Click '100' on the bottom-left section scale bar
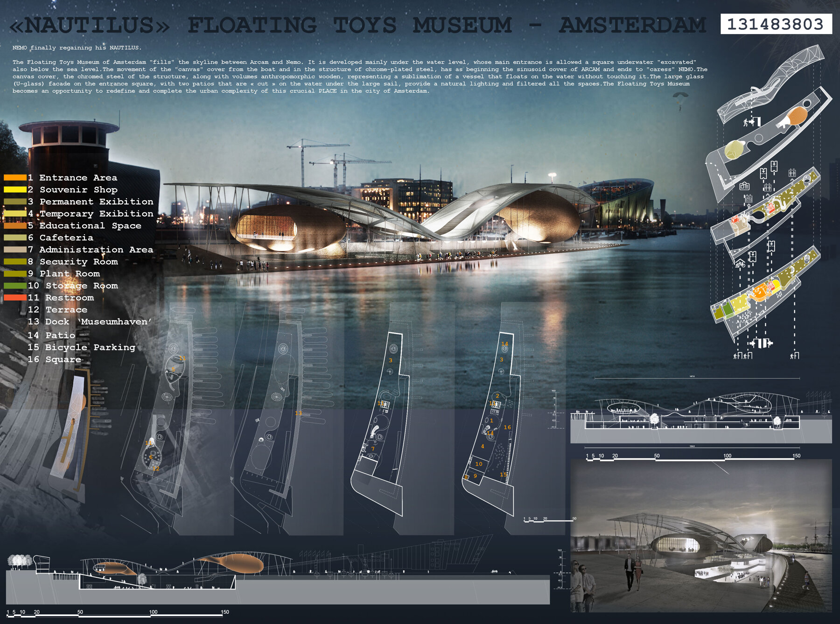 [x=153, y=612]
